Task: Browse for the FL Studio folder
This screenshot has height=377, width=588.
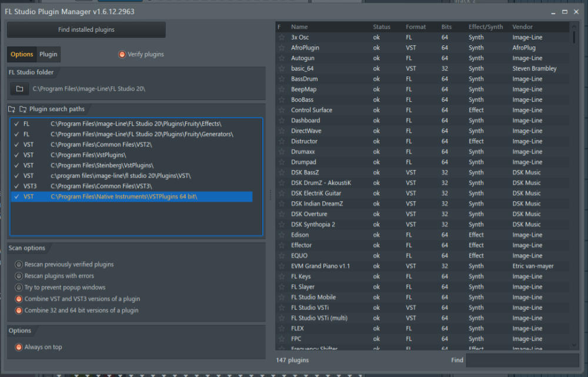Action: click(19, 89)
